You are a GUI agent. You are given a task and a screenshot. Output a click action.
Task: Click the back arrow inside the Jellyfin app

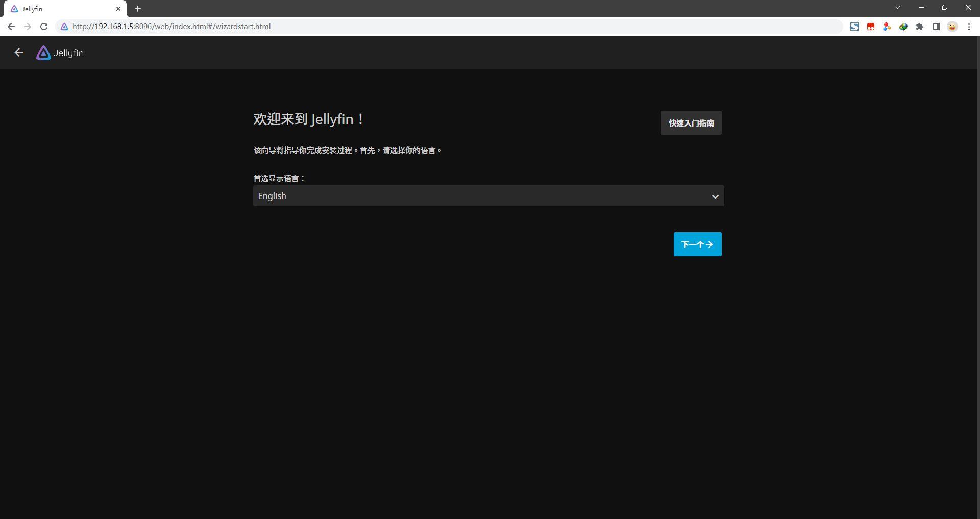(19, 53)
